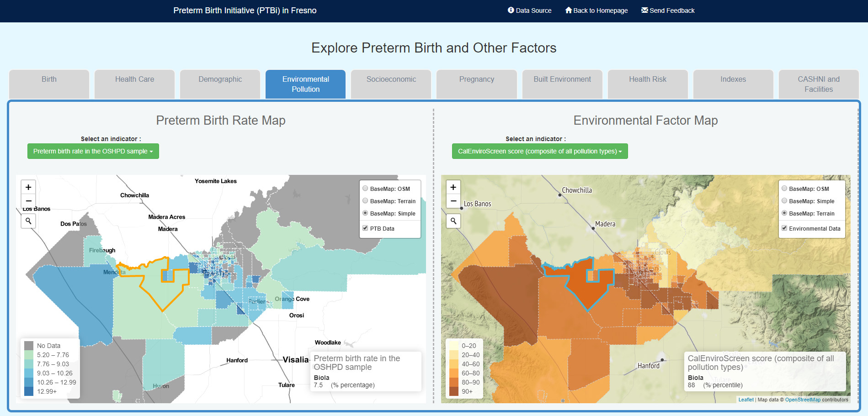The height and width of the screenshot is (416, 868).
Task: Choose BaseMap: Simple on the Environmental map
Action: pyautogui.click(x=784, y=201)
